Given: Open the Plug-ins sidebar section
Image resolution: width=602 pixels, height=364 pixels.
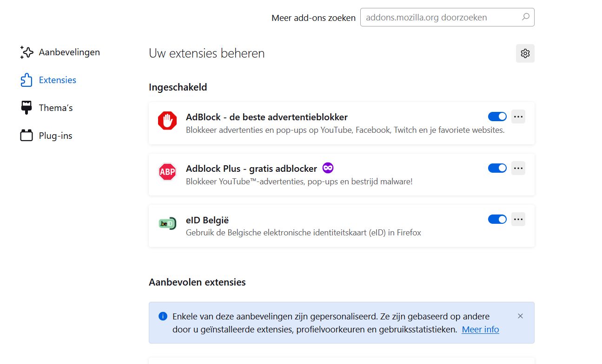Looking at the screenshot, I should [x=55, y=135].
